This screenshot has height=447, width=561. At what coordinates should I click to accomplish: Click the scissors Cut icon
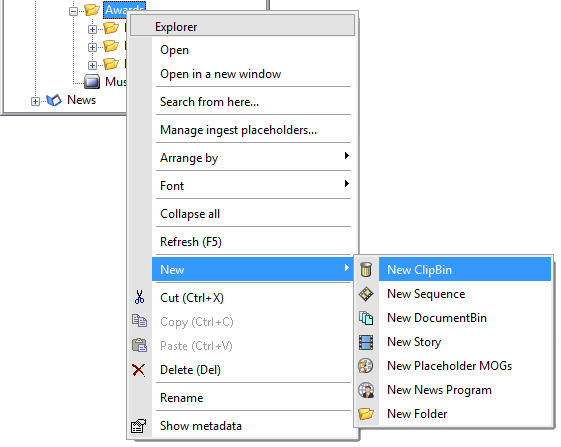(x=139, y=297)
